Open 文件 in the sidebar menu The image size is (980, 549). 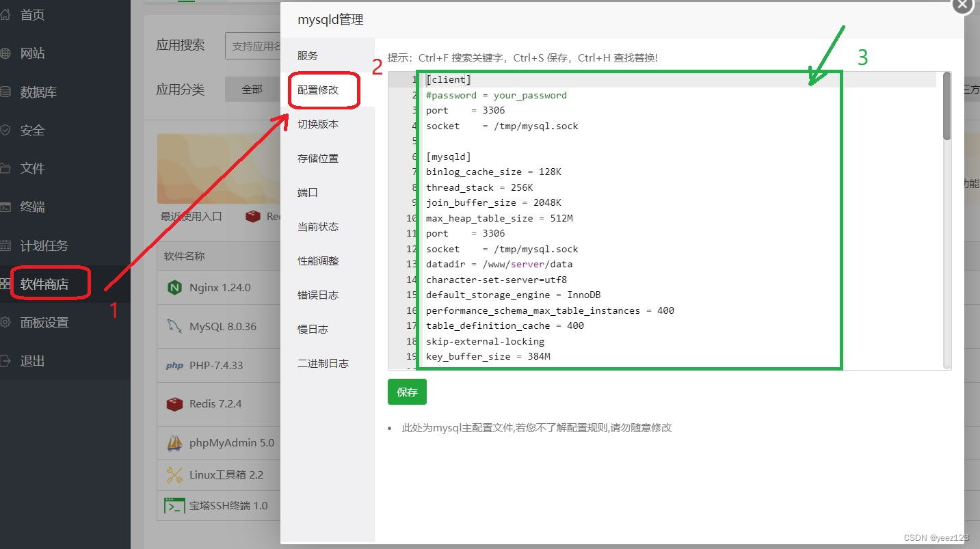click(32, 168)
